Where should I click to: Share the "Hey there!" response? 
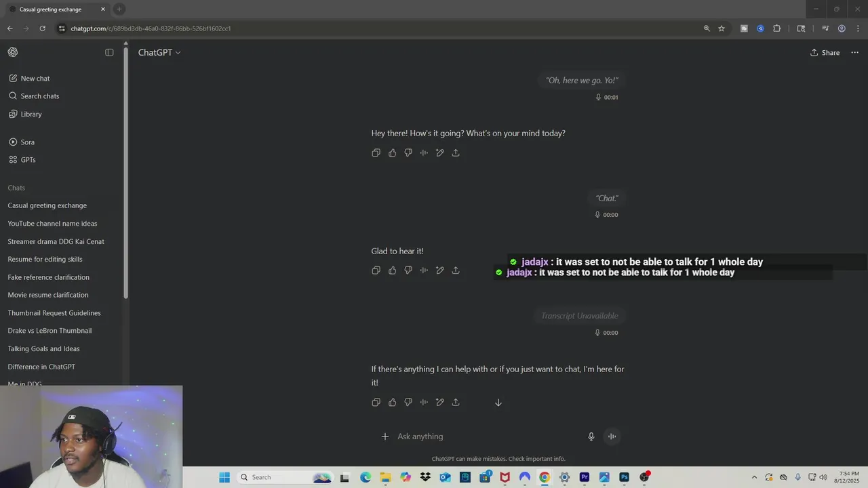tap(456, 153)
